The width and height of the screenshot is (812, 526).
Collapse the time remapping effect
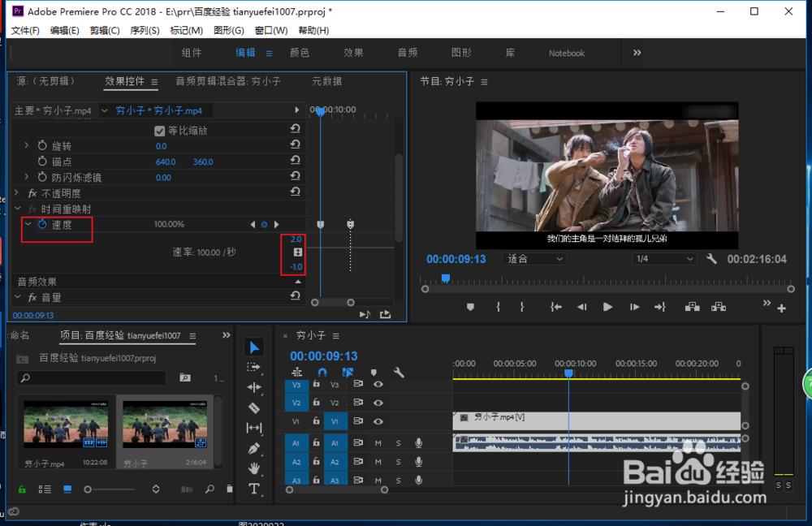click(x=18, y=209)
